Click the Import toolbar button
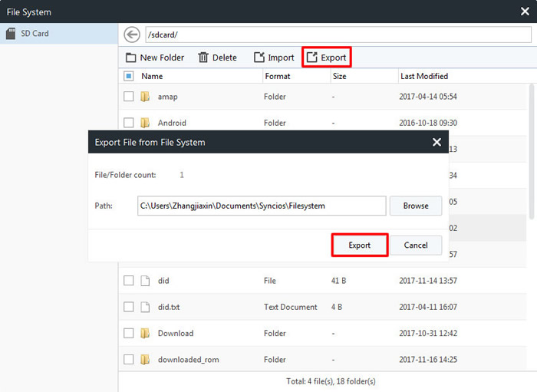This screenshot has height=392, width=537. pos(274,58)
